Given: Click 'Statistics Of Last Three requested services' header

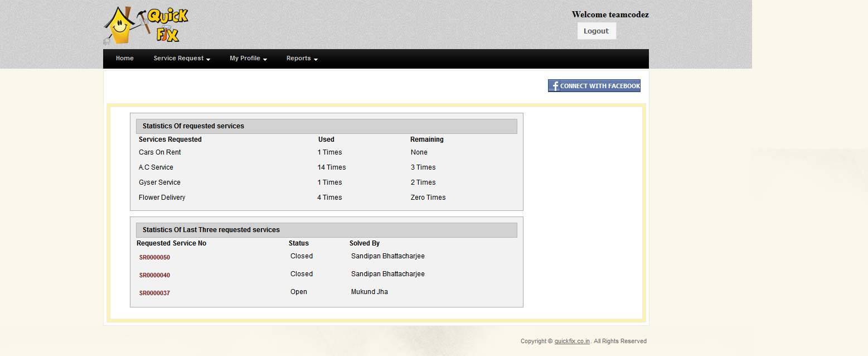Looking at the screenshot, I should pyautogui.click(x=327, y=230).
